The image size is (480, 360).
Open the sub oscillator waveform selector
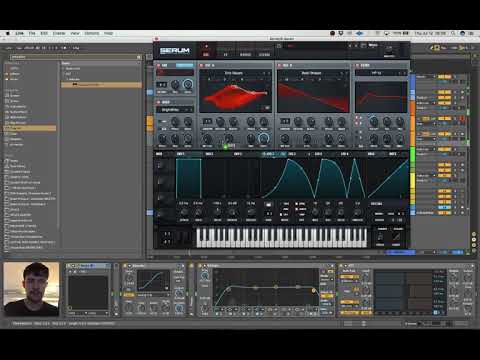[x=175, y=72]
